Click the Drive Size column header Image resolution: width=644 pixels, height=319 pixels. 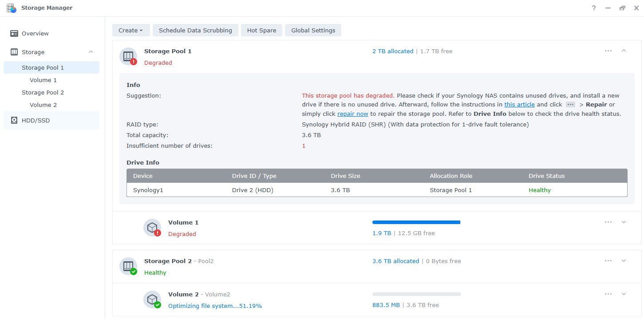click(345, 176)
